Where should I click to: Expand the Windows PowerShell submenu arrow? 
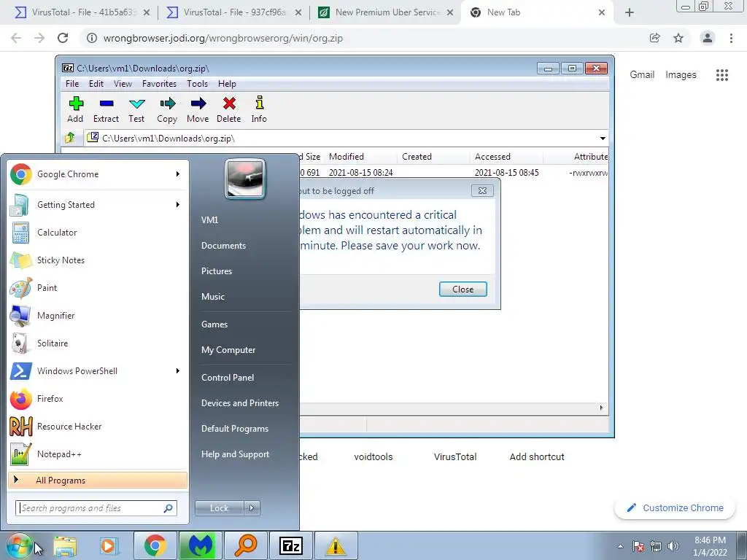point(178,371)
